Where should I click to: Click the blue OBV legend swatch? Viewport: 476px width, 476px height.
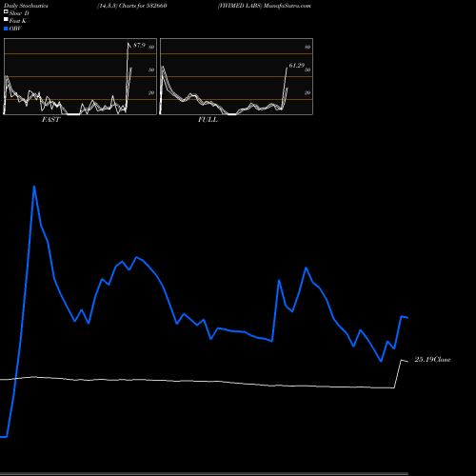(x=6, y=29)
